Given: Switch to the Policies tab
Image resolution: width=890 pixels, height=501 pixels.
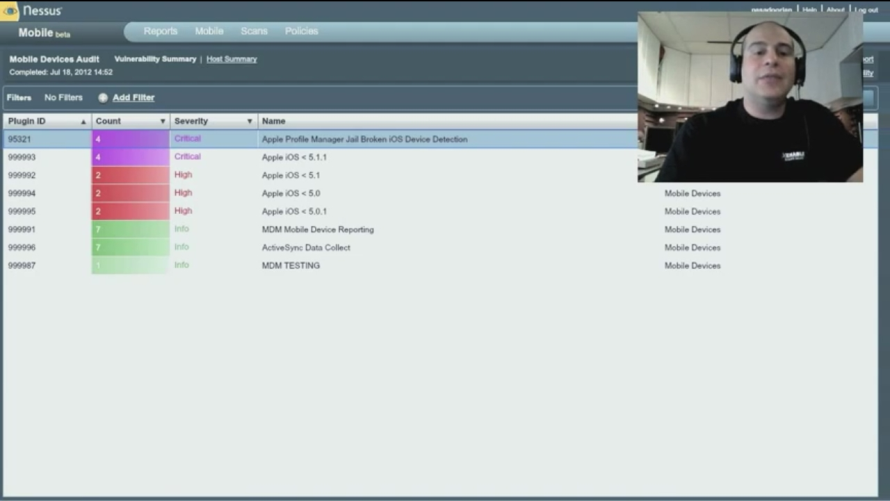Looking at the screenshot, I should coord(301,31).
